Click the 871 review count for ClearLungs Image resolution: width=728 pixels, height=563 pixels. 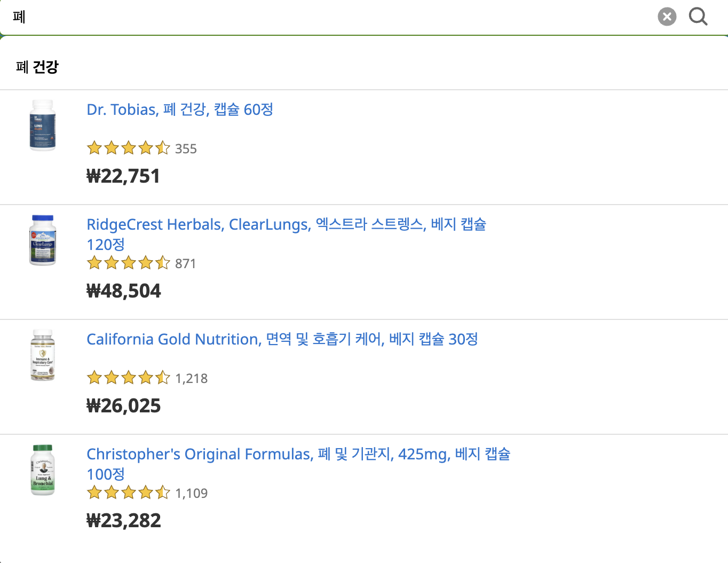pyautogui.click(x=185, y=263)
